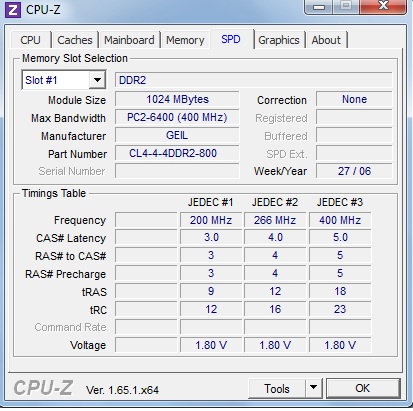
Task: Click the tRC value 12
Action: coord(211,309)
